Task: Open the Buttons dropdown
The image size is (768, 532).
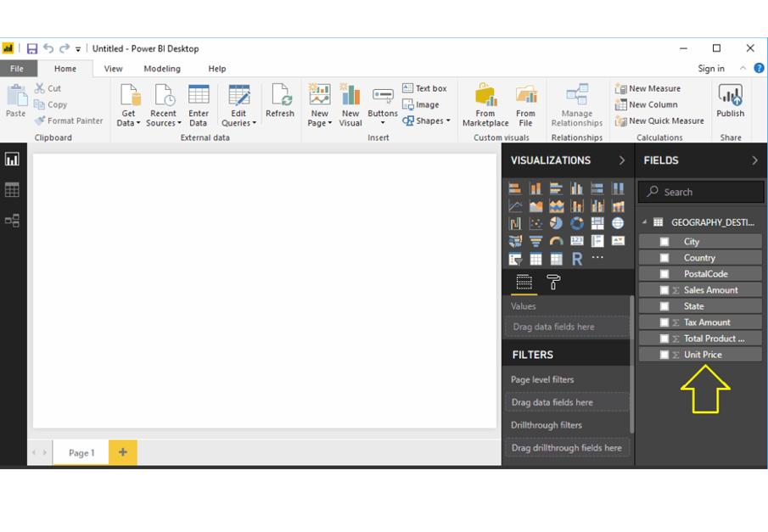Action: click(x=383, y=105)
